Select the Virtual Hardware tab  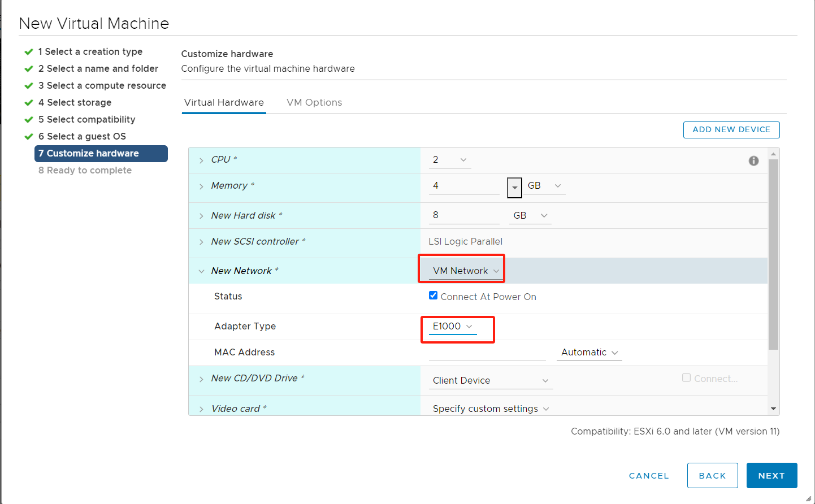pos(224,102)
